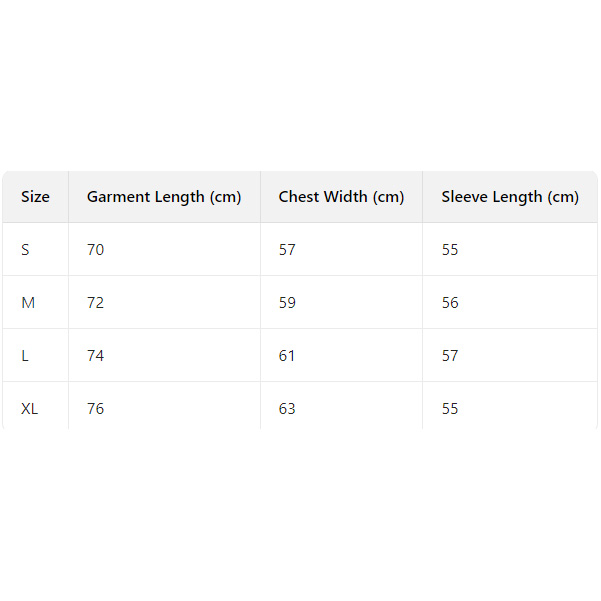
Task: Select garment length value 74
Action: tap(96, 356)
